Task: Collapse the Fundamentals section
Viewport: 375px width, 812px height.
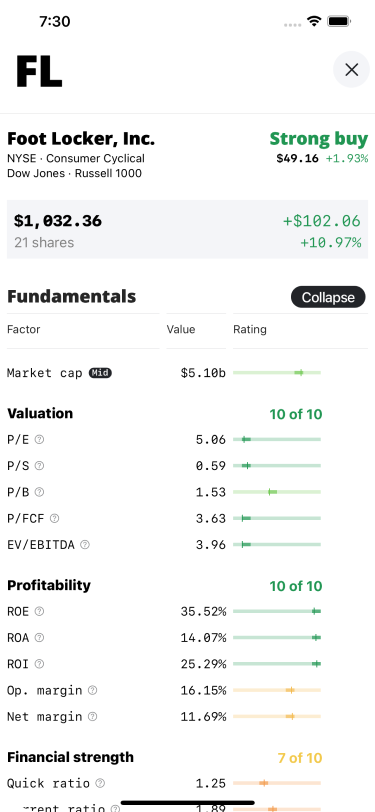Action: [328, 297]
